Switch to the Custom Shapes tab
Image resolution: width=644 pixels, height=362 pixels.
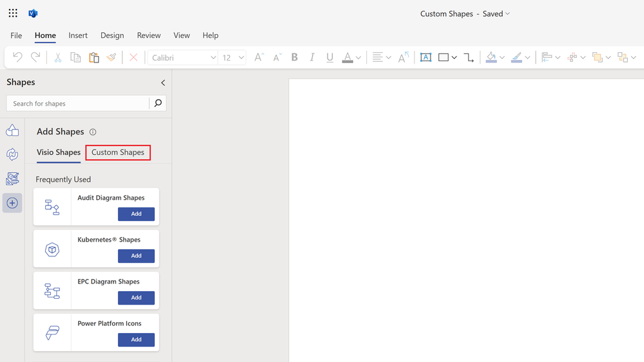[118, 152]
